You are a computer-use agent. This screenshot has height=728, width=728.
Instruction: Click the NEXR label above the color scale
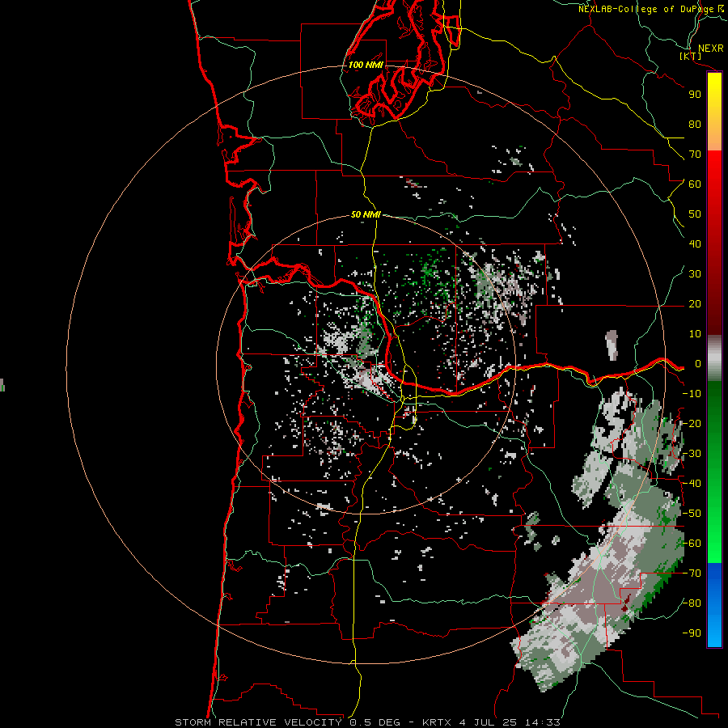pyautogui.click(x=710, y=49)
